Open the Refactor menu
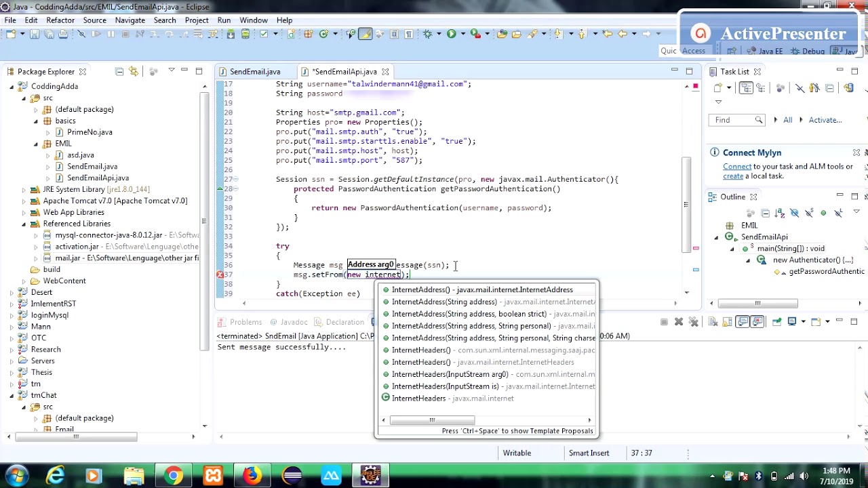This screenshot has height=488, width=868. 60,20
